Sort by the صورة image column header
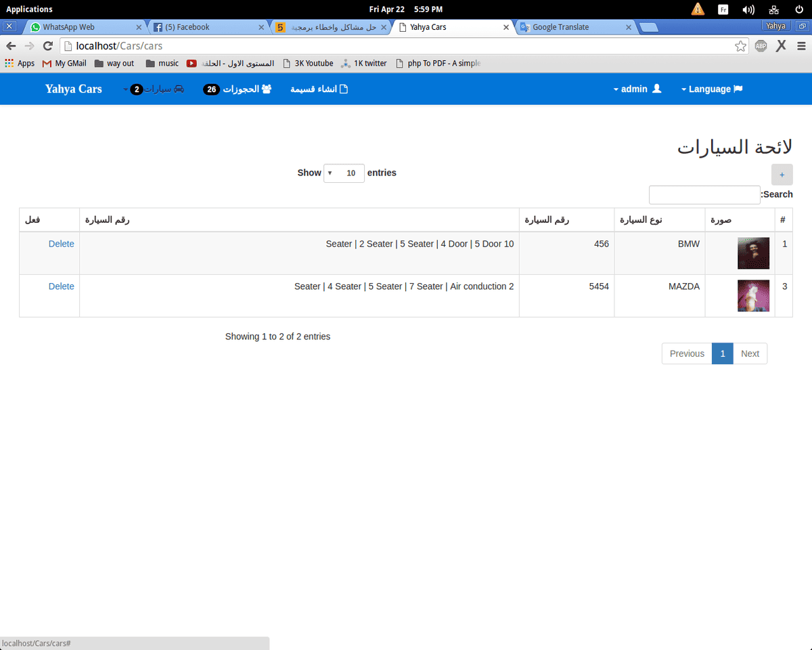 coord(740,220)
